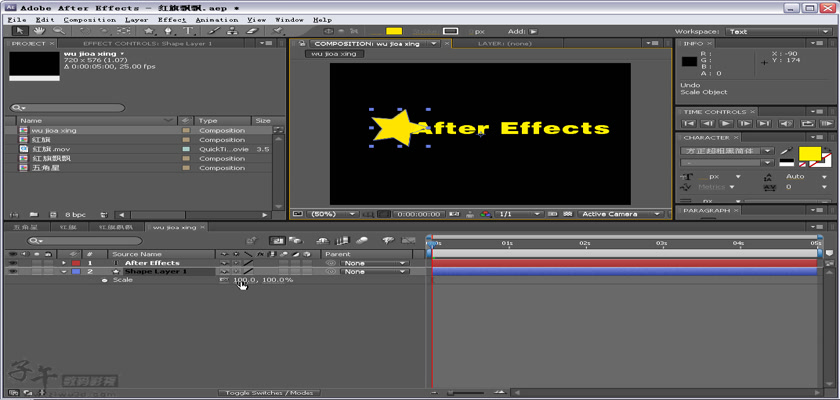
Task: Open the resolution 1/1 dropdown
Action: pos(519,214)
